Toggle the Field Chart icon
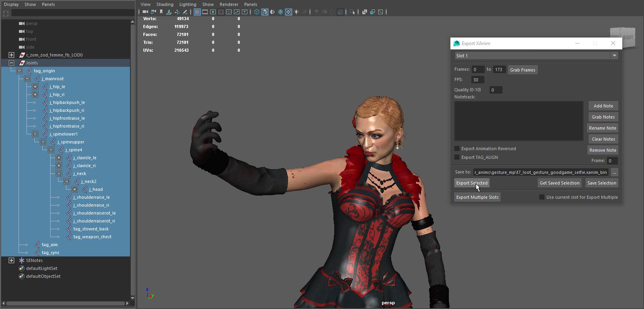Image resolution: width=644 pixels, height=309 pixels. tap(229, 12)
